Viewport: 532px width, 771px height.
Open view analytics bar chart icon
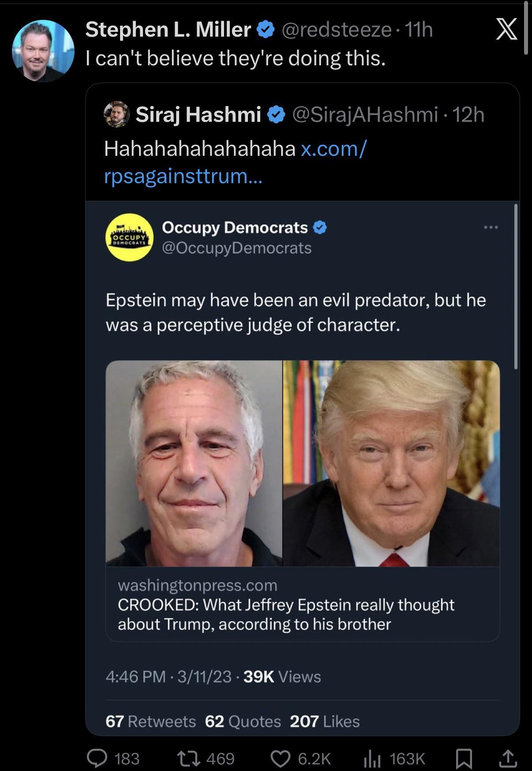point(371,758)
